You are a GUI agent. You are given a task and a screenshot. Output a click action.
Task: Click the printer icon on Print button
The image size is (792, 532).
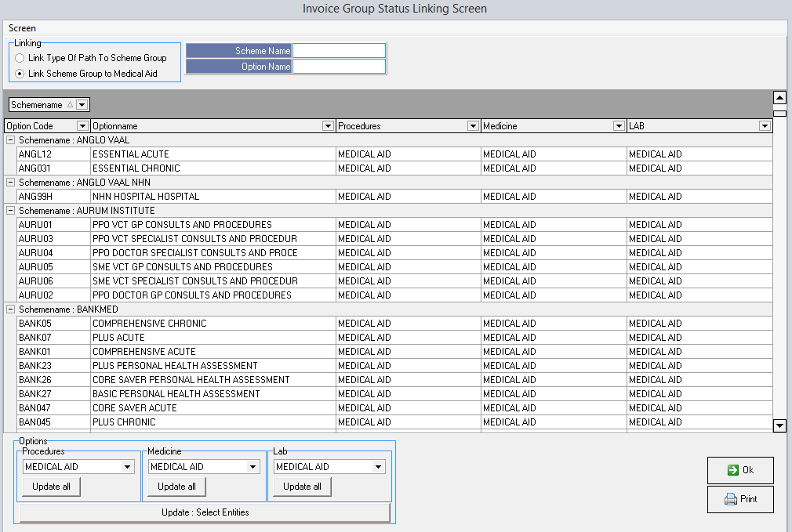[731, 499]
